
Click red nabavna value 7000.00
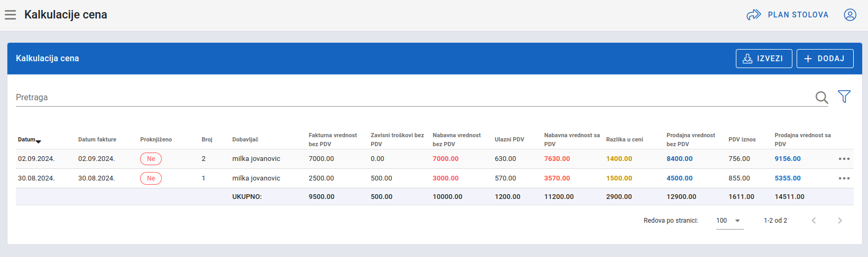pyautogui.click(x=446, y=159)
